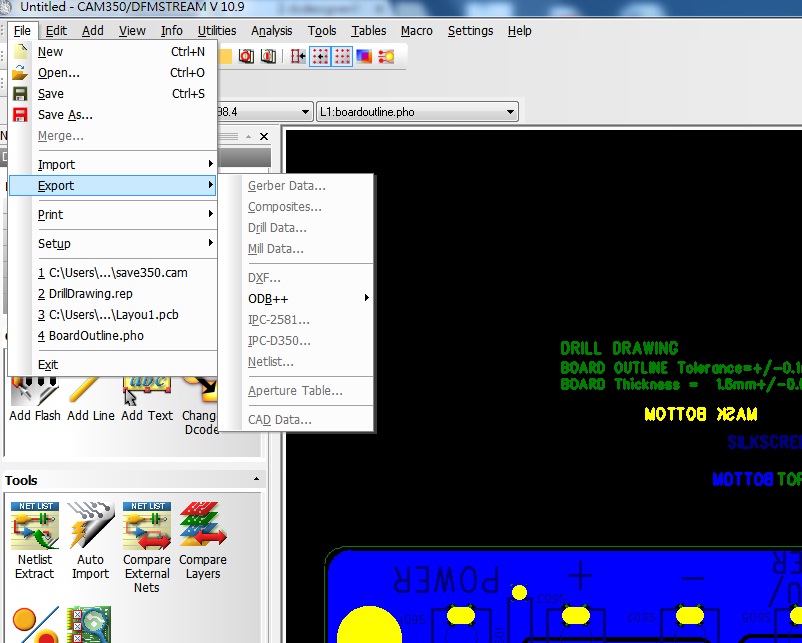The height and width of the screenshot is (643, 802).
Task: Open the Add menu
Action: click(x=93, y=31)
